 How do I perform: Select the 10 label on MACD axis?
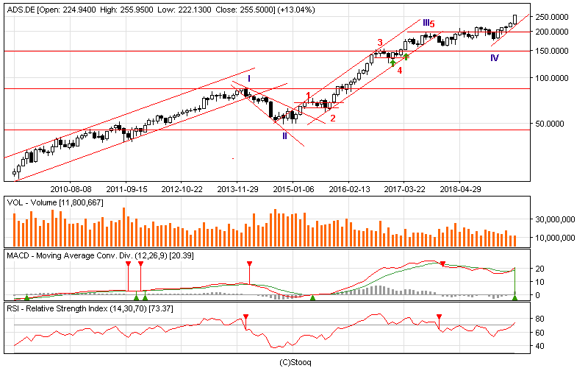click(539, 282)
